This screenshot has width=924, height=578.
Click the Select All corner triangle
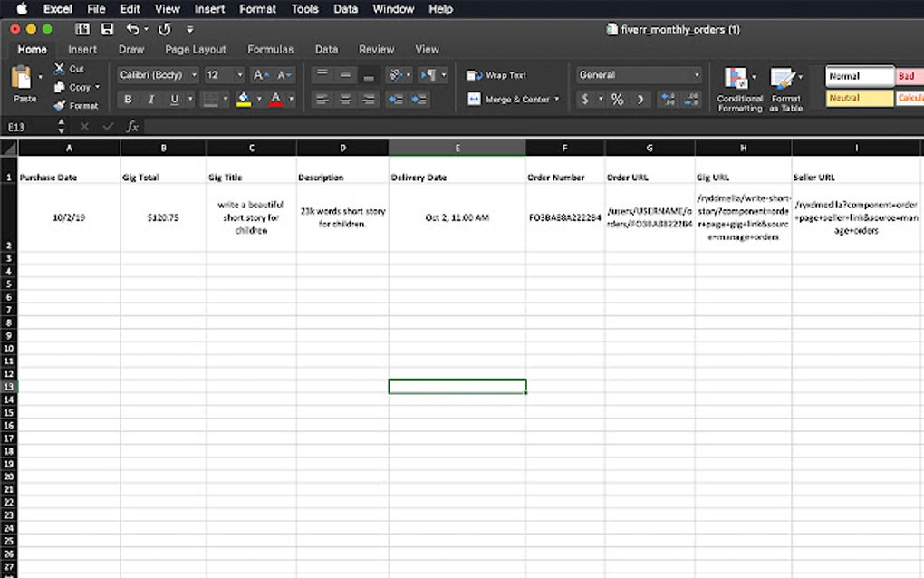[x=9, y=148]
